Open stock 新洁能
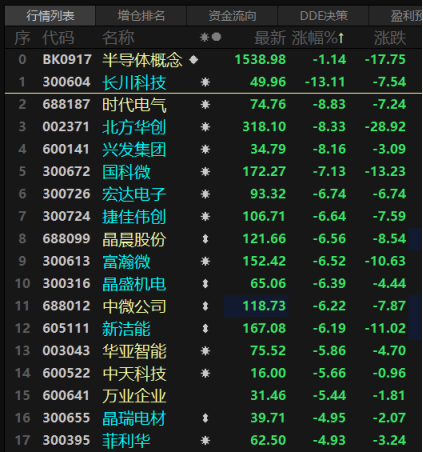Viewport: 423px width, 452px height. tap(126, 329)
